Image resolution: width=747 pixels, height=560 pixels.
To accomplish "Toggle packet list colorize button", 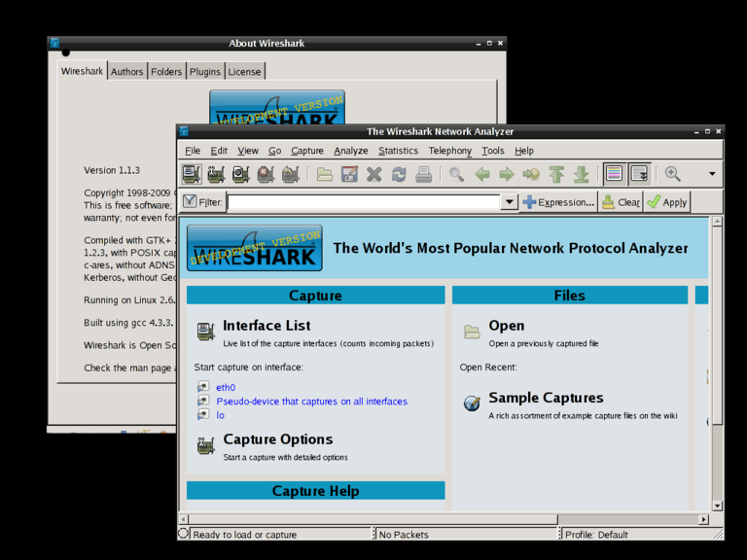I will (x=614, y=174).
